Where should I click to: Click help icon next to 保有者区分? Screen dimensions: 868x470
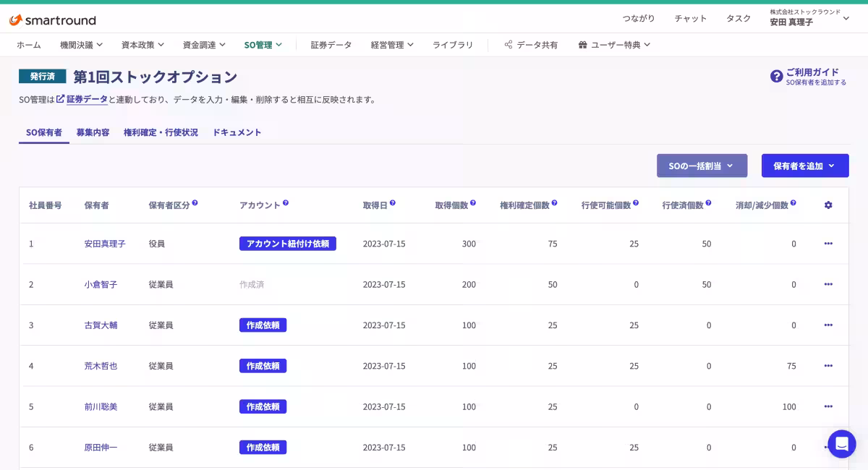click(x=195, y=203)
